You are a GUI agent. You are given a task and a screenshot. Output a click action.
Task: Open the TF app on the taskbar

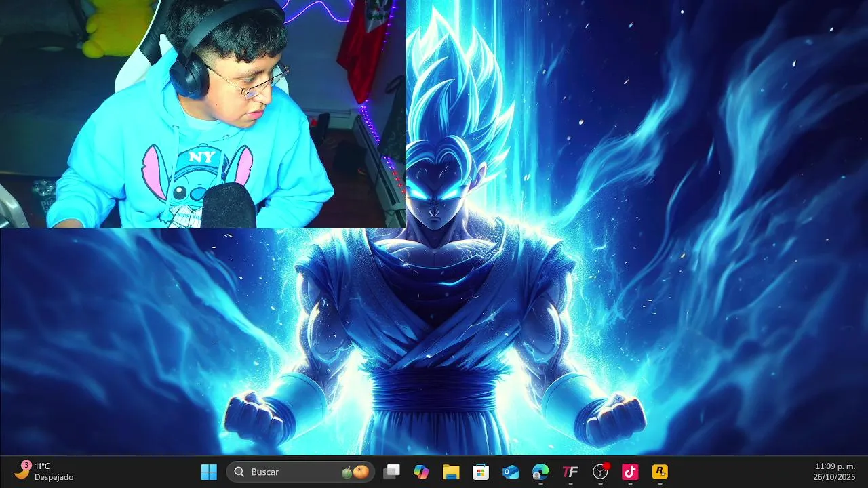[x=570, y=472]
